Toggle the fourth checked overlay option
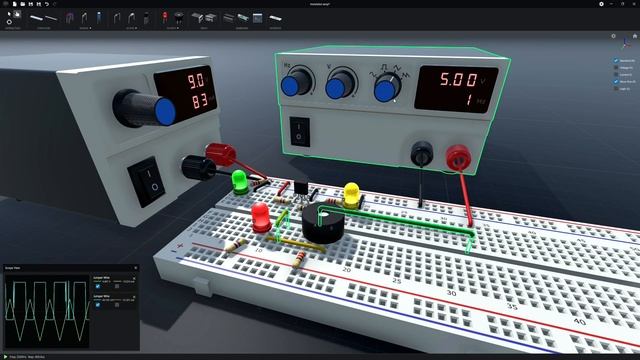Image resolution: width=640 pixels, height=360 pixels. click(616, 81)
